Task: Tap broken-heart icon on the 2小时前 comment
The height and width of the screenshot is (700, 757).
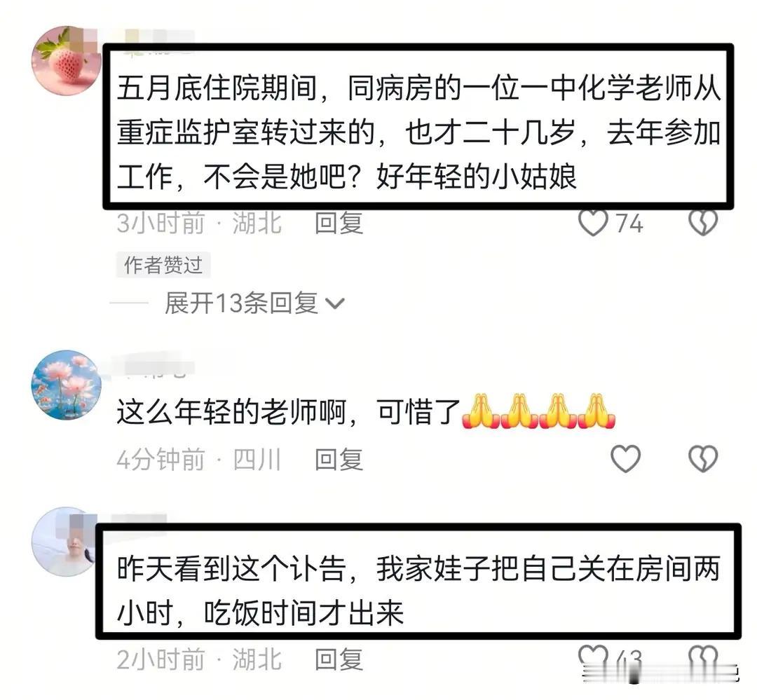Action: [x=703, y=657]
